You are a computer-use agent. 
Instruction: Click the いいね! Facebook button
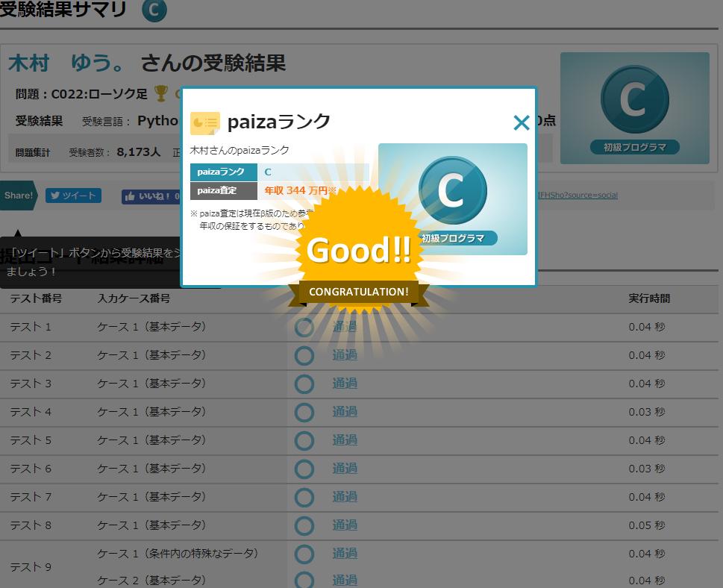[x=151, y=196]
